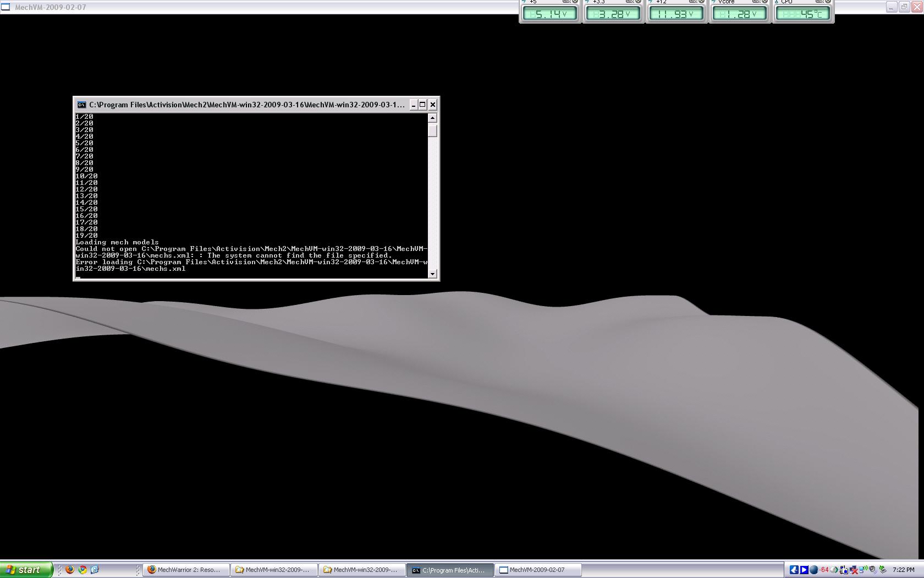Select the first MechVM-win32 folder taskbar button
The image size is (924, 578).
tap(273, 570)
